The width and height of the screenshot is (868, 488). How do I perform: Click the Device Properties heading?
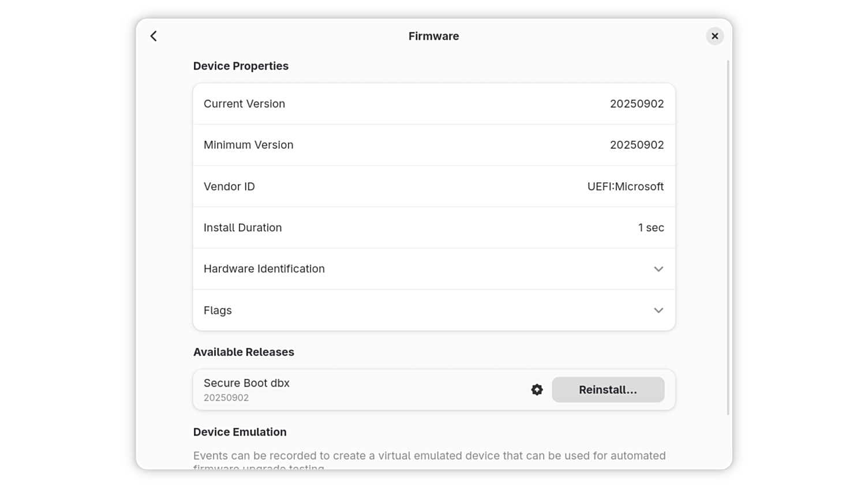tap(241, 66)
